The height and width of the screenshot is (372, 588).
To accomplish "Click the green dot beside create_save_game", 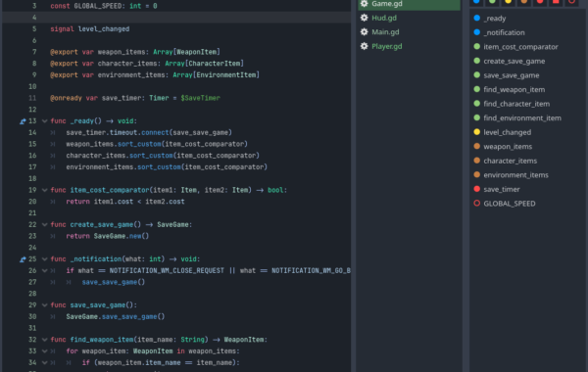I will [x=476, y=61].
